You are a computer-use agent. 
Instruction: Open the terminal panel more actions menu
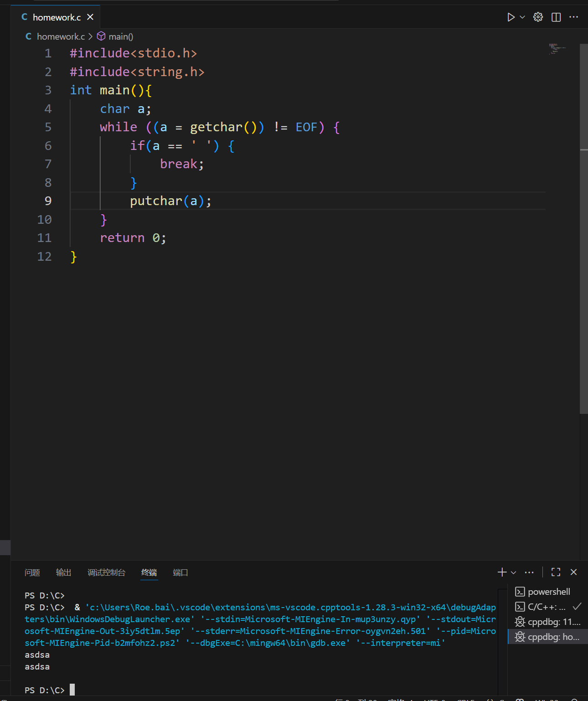529,572
